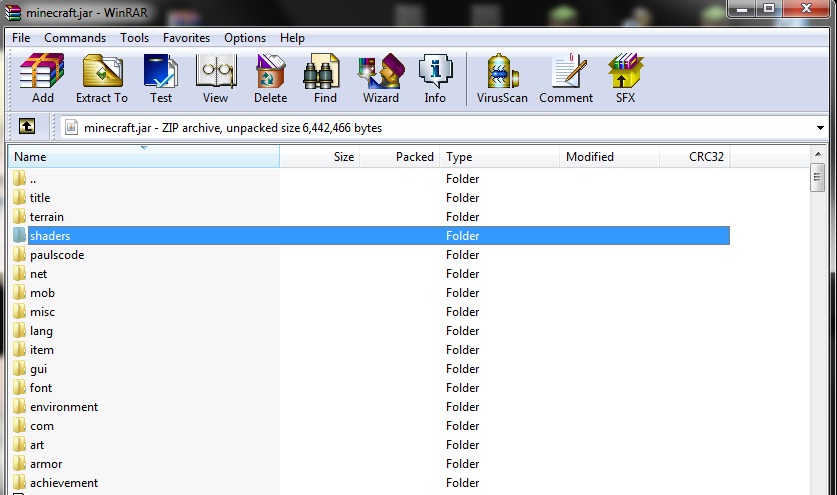Sort list by Modified column header
The width and height of the screenshot is (837, 495).
(610, 156)
